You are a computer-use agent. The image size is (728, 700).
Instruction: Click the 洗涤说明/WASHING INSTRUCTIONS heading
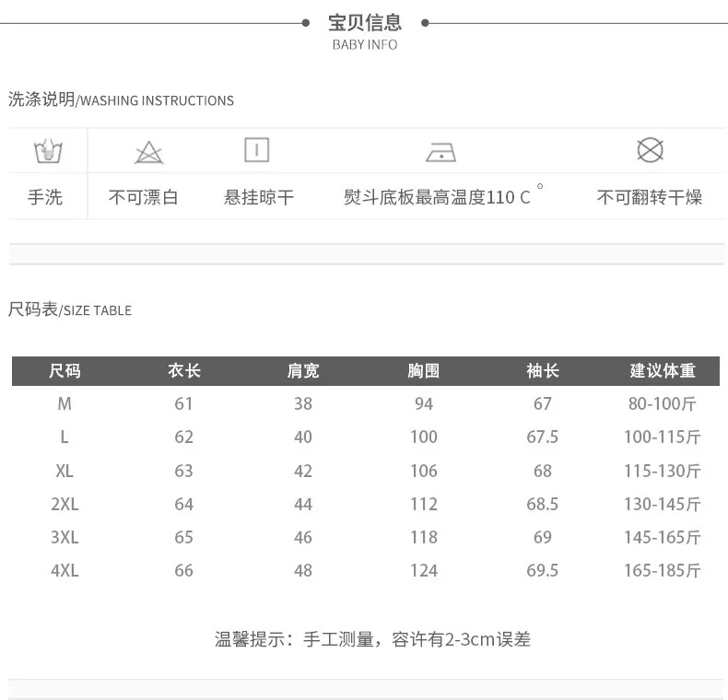(x=121, y=99)
